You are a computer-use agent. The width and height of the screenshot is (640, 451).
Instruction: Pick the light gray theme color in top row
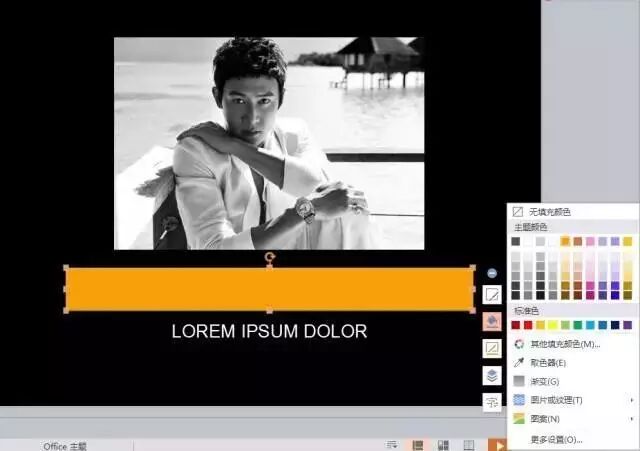tap(540, 242)
